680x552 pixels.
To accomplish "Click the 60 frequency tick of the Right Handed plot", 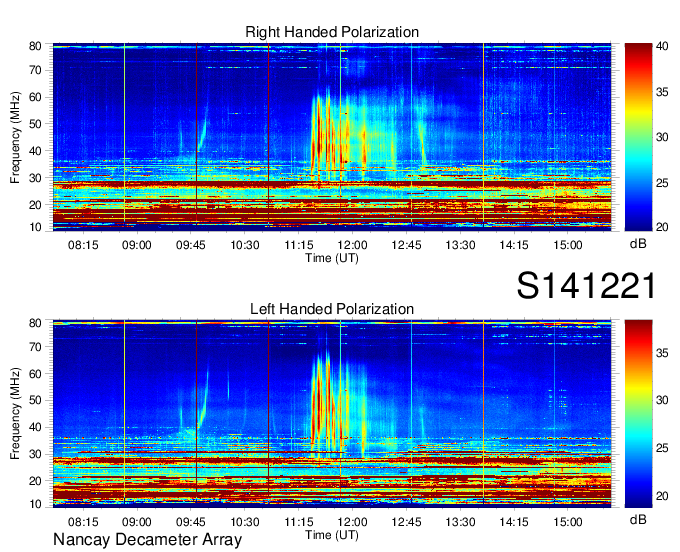I will [x=35, y=97].
